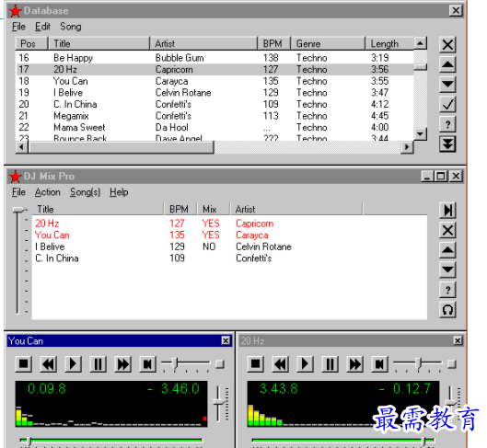This screenshot has width=487, height=448.
Task: Open Song menu in Database window
Action: [71, 27]
